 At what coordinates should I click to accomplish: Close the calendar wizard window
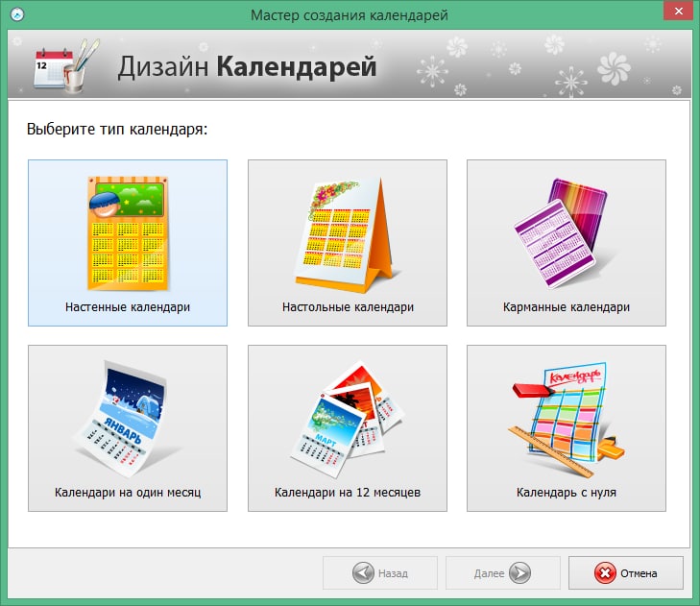[x=678, y=12]
